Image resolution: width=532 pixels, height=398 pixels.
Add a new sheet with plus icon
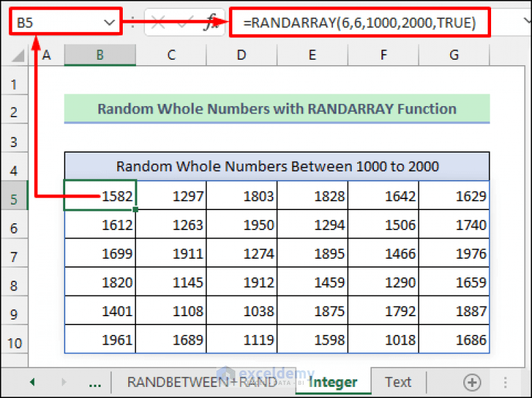[472, 382]
